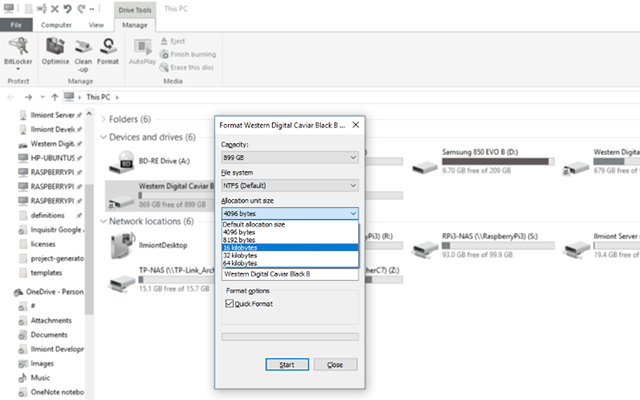Viewport: 640px width, 400px height.
Task: Close the Format dialog with X
Action: [356, 125]
